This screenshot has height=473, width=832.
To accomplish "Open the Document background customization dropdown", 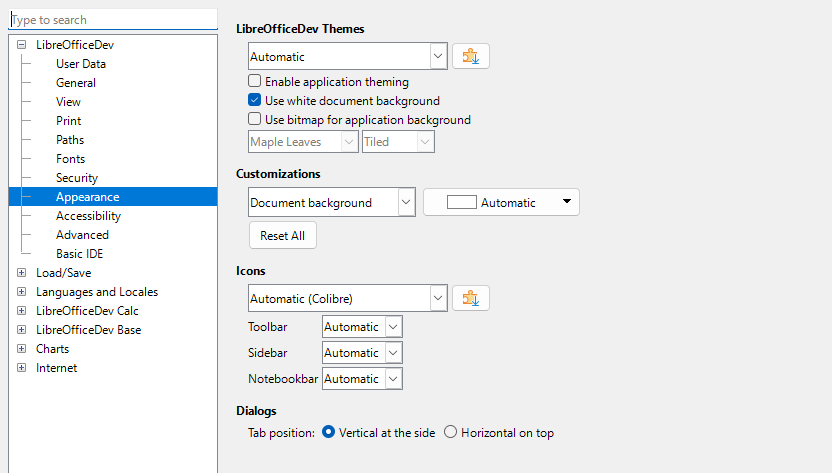I will (x=332, y=202).
